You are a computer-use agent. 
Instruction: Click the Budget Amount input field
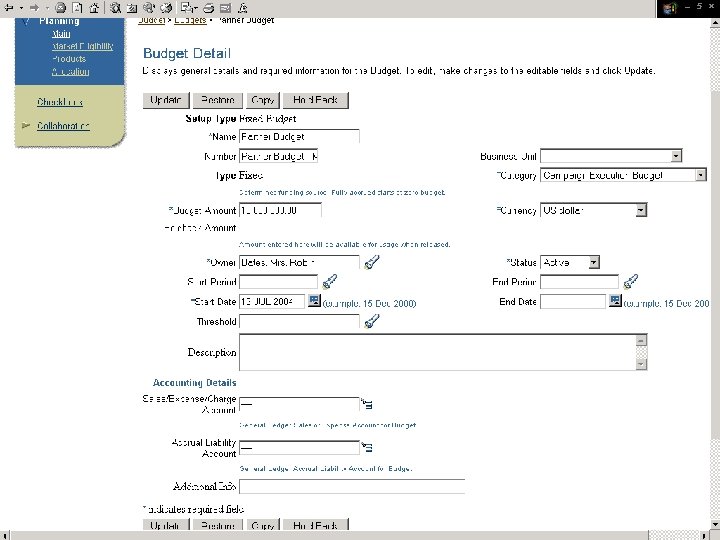tap(280, 210)
